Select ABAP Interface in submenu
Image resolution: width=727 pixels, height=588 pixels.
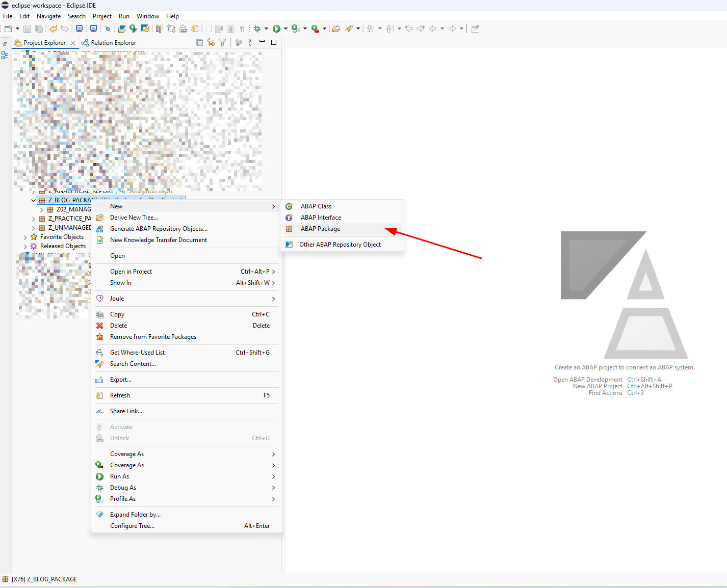pyautogui.click(x=342, y=218)
